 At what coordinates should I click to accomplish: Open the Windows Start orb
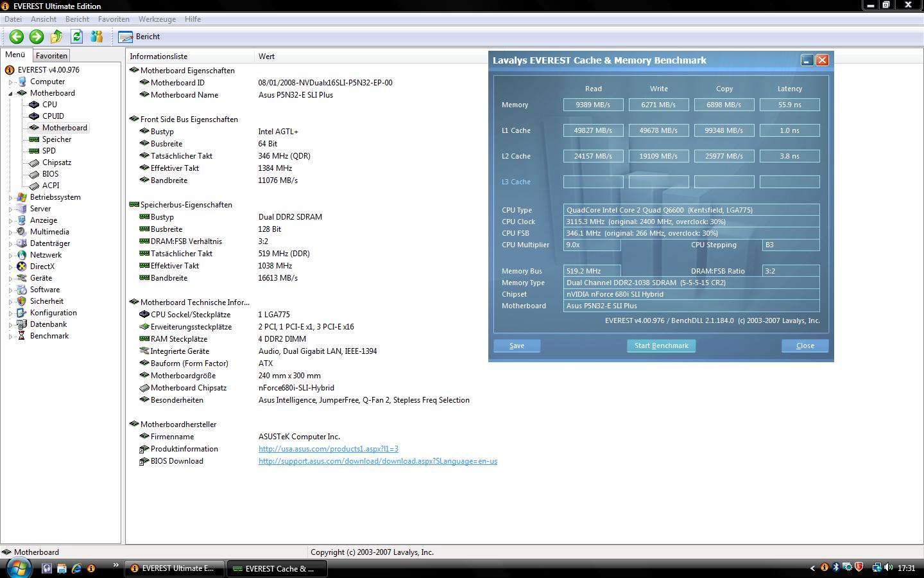coord(18,568)
